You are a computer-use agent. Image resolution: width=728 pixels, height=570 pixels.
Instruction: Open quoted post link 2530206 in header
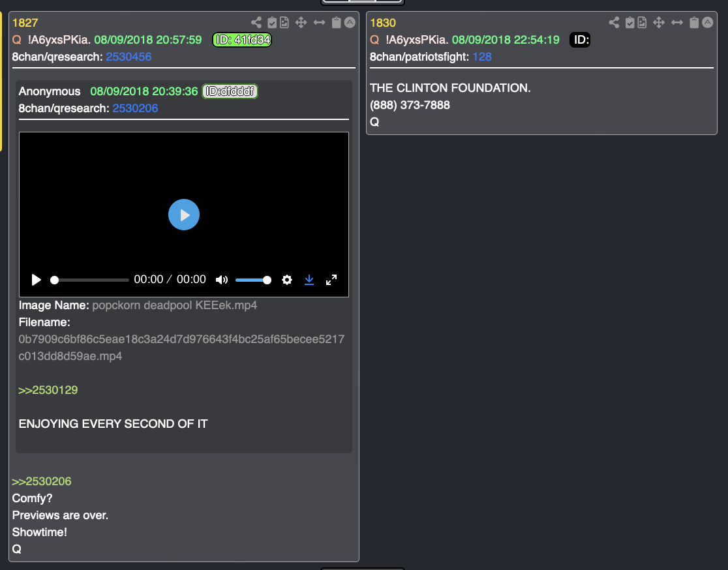point(135,108)
